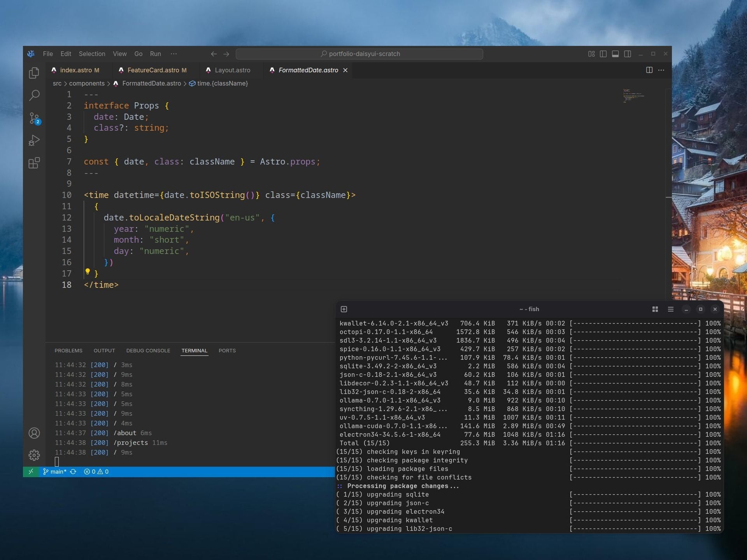Click line number 10 in the gutter
Screen dimensions: 747x560
tap(67, 195)
